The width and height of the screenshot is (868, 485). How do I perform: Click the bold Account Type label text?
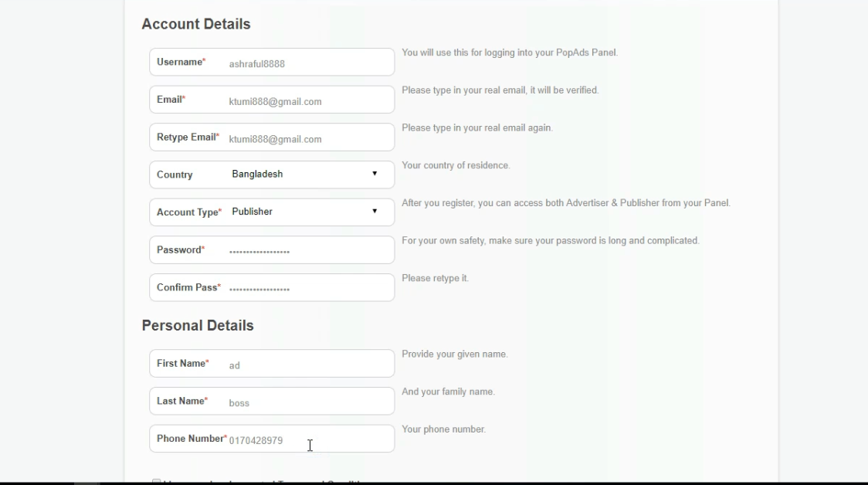coord(187,212)
